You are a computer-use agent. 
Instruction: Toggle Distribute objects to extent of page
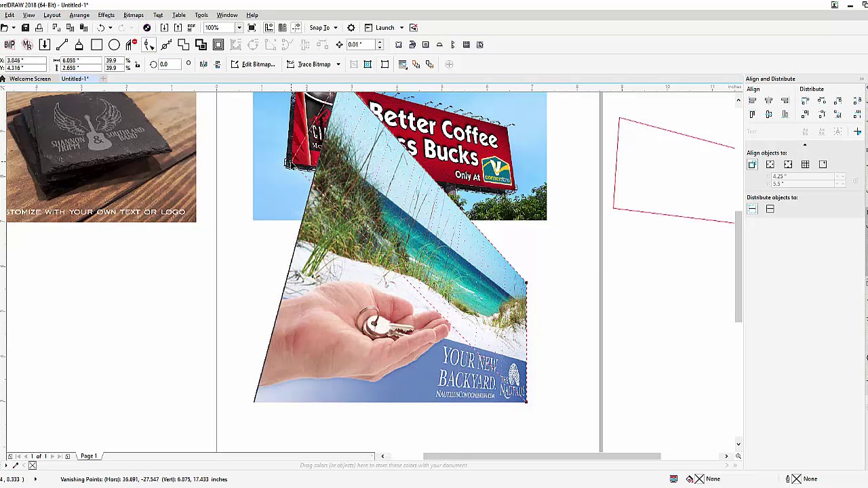[x=770, y=209]
